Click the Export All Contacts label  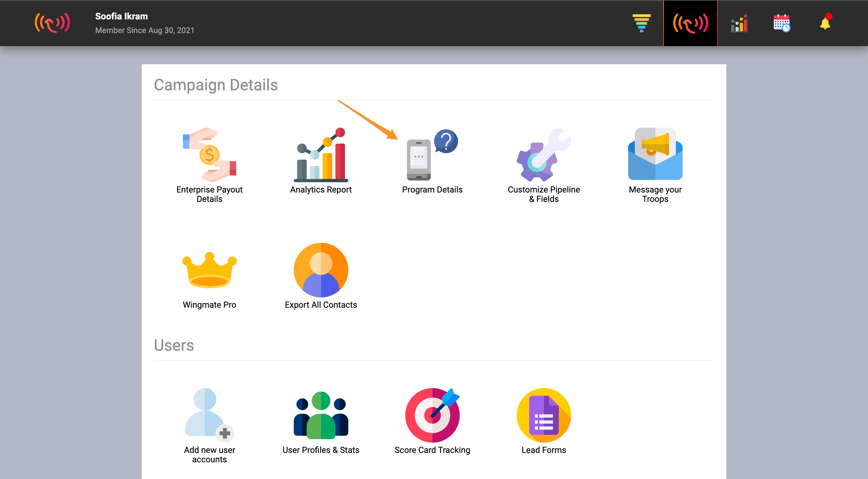point(321,305)
